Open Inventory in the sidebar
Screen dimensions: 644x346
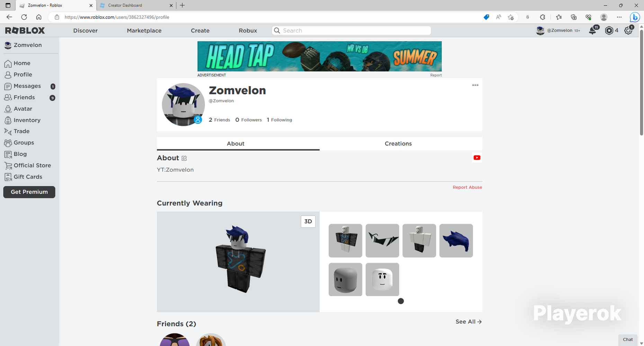coord(23,120)
